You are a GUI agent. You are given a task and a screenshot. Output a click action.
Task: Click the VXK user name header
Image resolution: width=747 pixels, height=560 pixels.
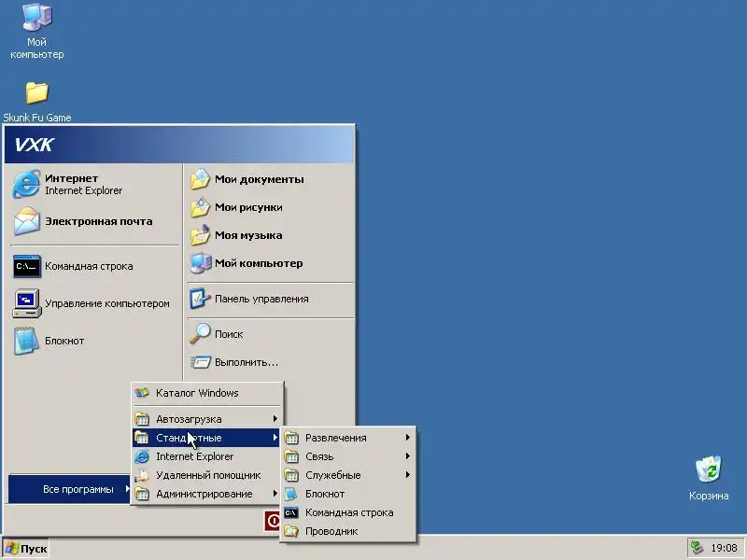tap(35, 145)
